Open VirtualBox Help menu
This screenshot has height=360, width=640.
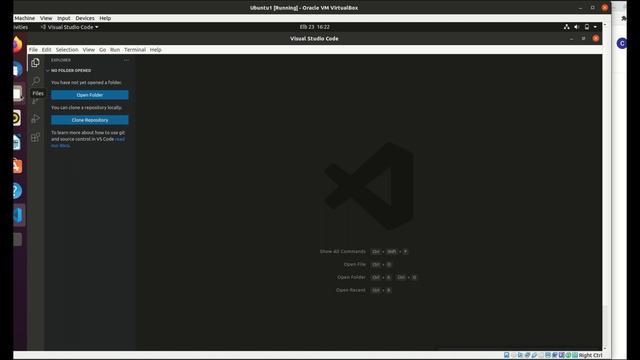pos(105,18)
